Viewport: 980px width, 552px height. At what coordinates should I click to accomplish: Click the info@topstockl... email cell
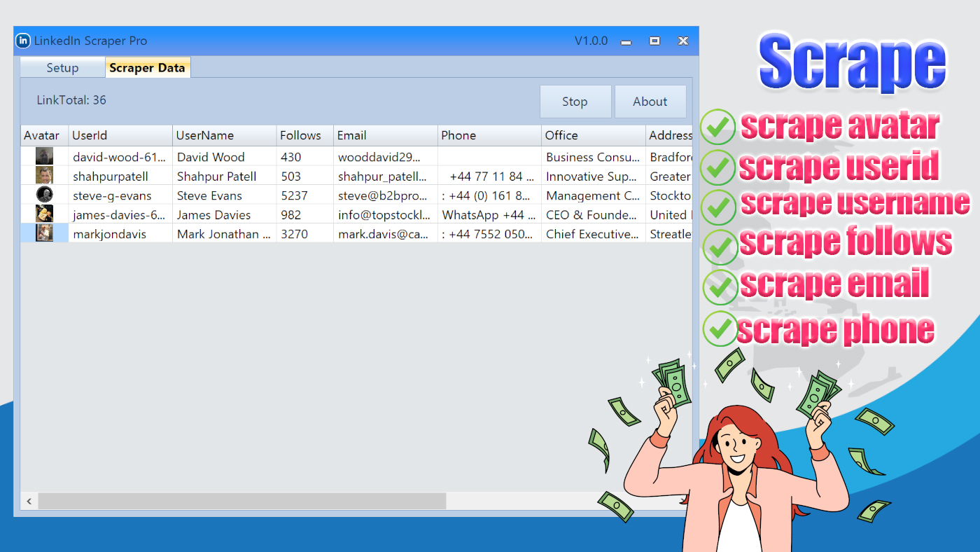pos(386,214)
